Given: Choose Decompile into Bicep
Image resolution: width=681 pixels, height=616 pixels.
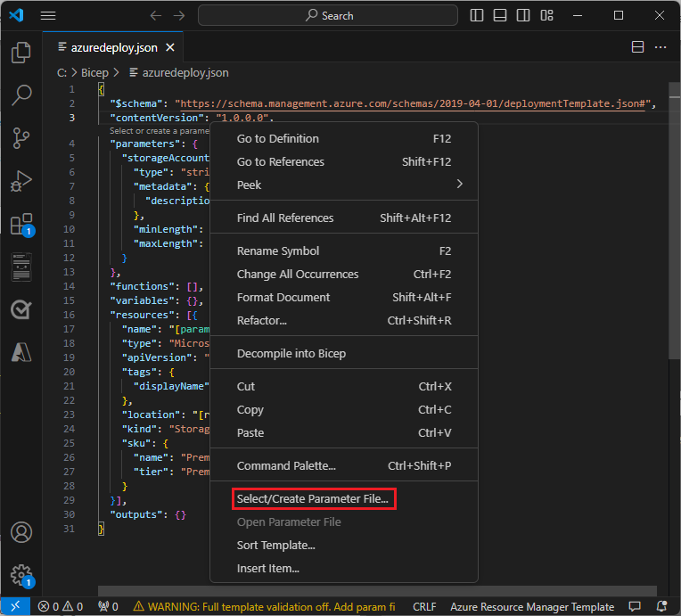Looking at the screenshot, I should click(x=344, y=353).
